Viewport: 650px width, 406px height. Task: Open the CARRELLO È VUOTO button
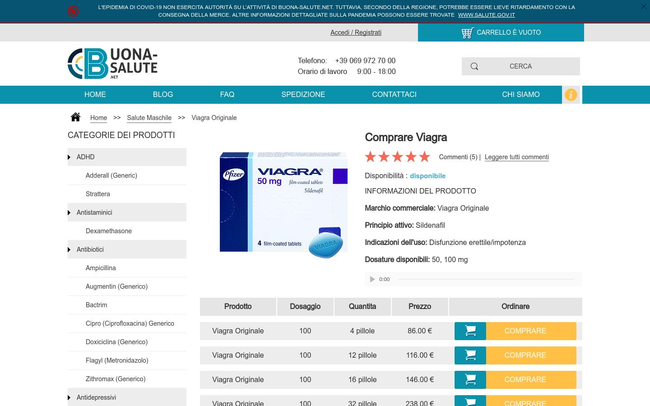501,32
